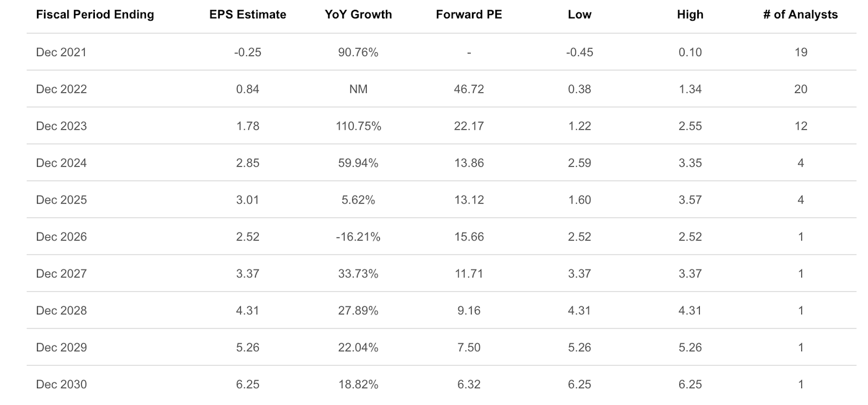Select the Dec 2027 row label
The height and width of the screenshot is (405, 868).
(61, 274)
